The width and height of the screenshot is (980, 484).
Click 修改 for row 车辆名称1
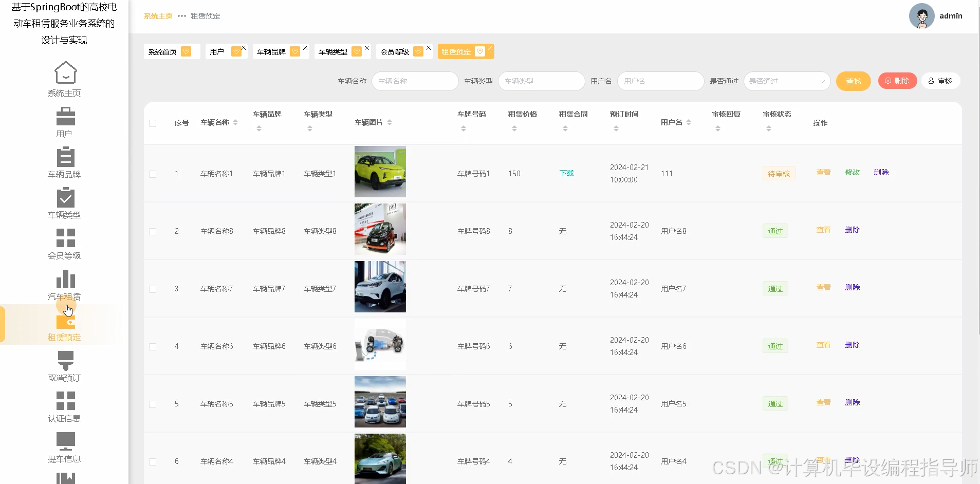click(x=852, y=172)
